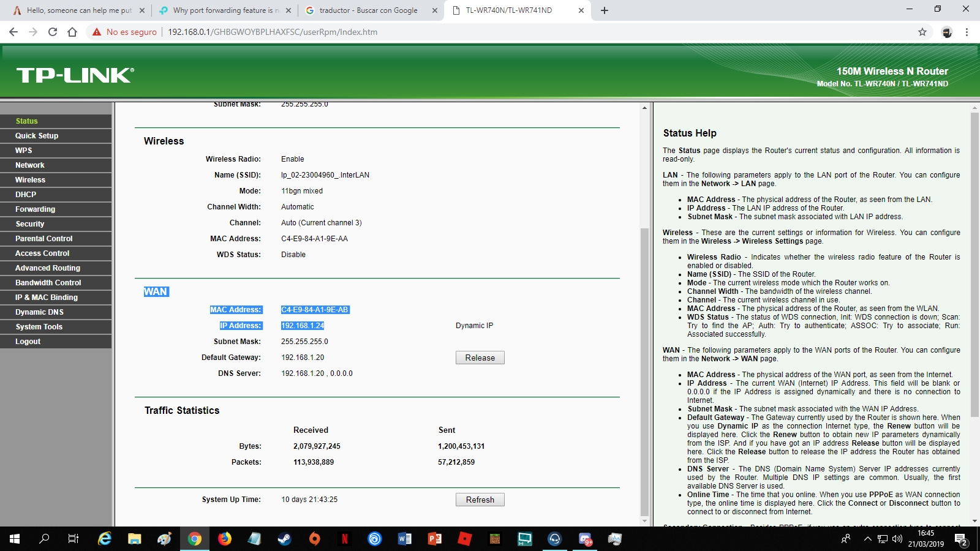Open Microsoft Word from taskbar
The image size is (980, 551).
point(405,539)
